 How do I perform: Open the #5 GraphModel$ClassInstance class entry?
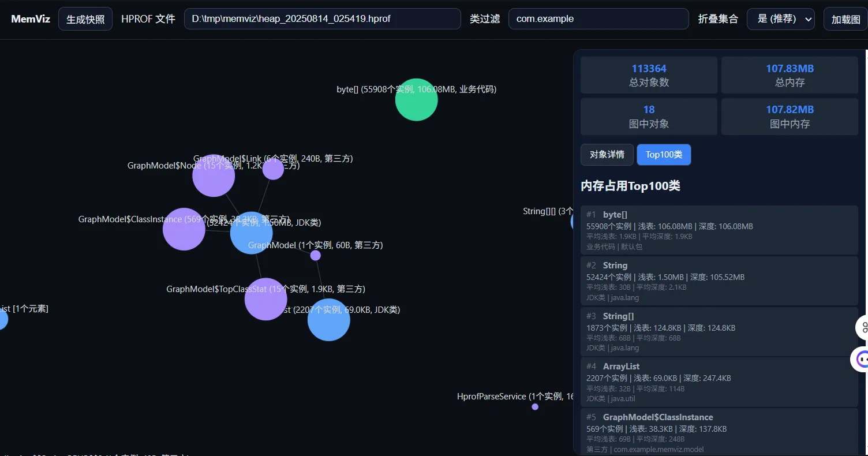pyautogui.click(x=719, y=432)
